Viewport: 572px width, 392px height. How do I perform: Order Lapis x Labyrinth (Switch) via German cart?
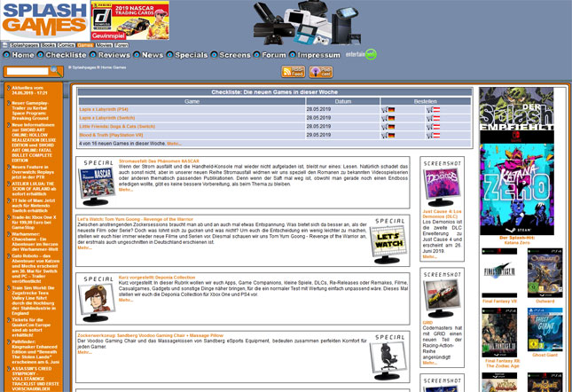[x=388, y=118]
